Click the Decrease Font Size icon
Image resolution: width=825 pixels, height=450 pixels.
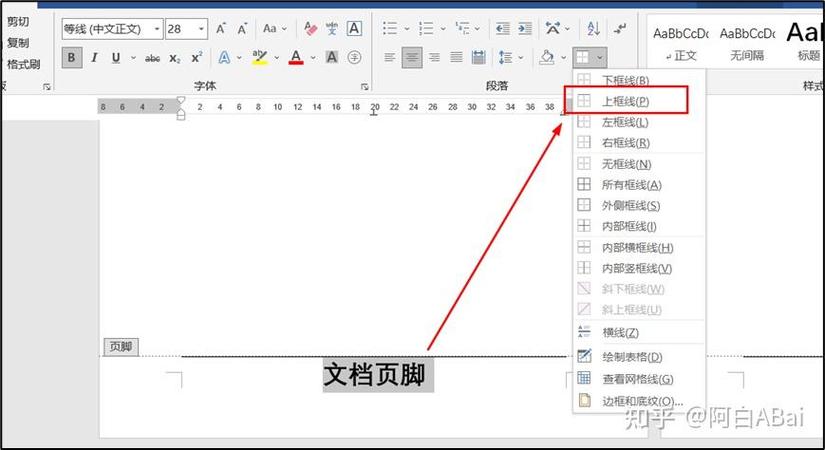click(x=242, y=28)
